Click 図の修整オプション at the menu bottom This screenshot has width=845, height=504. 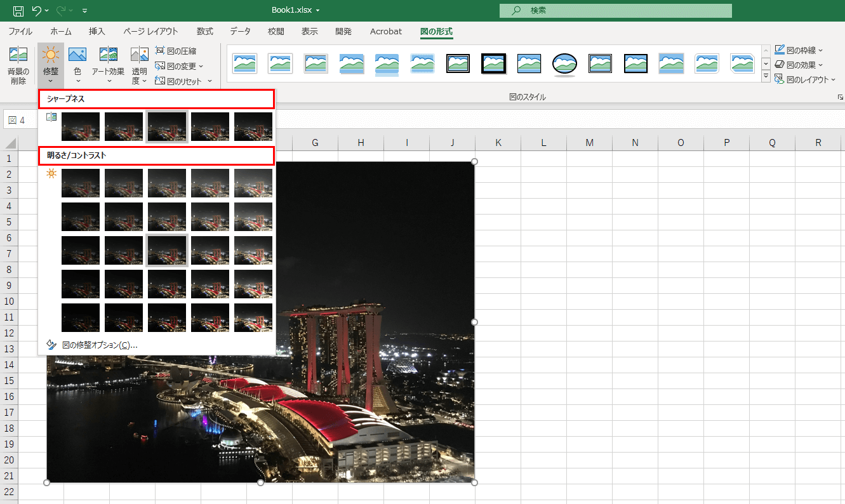100,345
